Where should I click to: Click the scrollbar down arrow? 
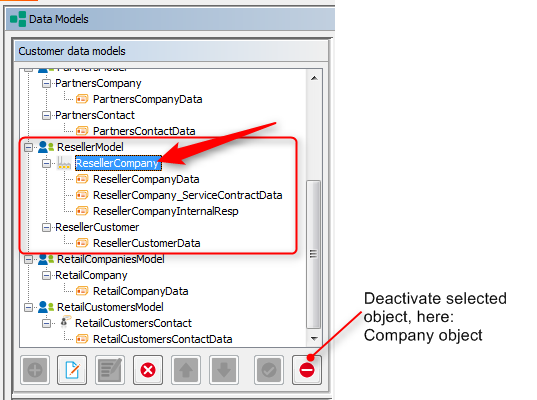click(x=314, y=339)
